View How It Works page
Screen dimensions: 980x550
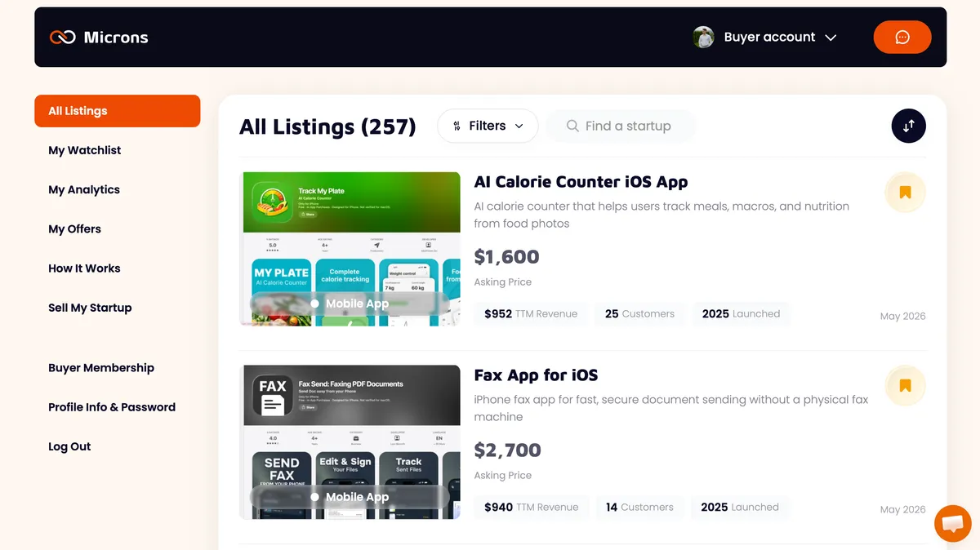point(84,268)
